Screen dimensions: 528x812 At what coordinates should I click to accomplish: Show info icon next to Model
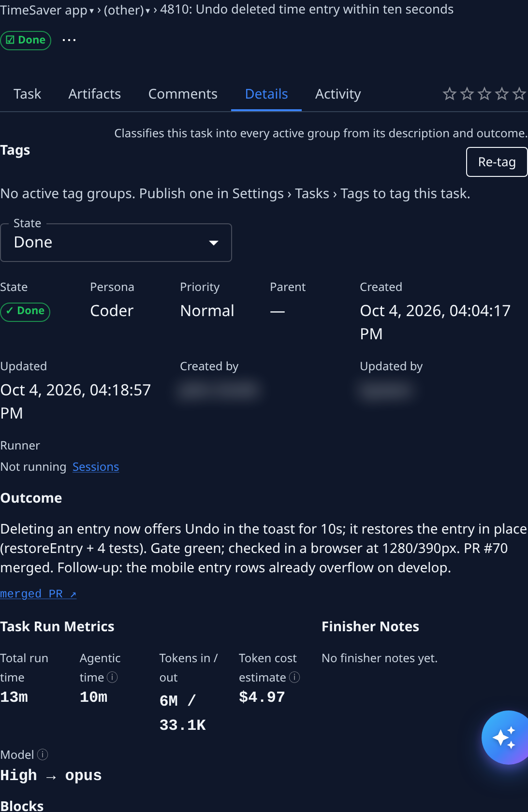(43, 754)
